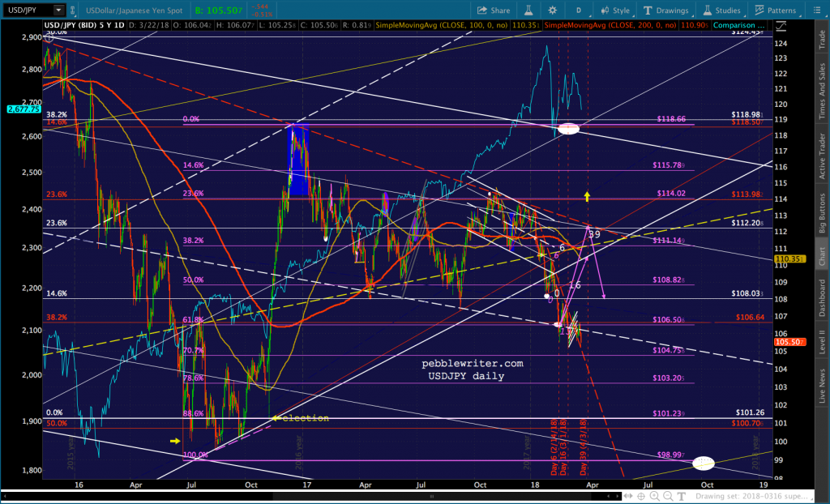Expand the USD/JPY symbol dropdown arrow
The width and height of the screenshot is (830, 504).
coord(58,10)
